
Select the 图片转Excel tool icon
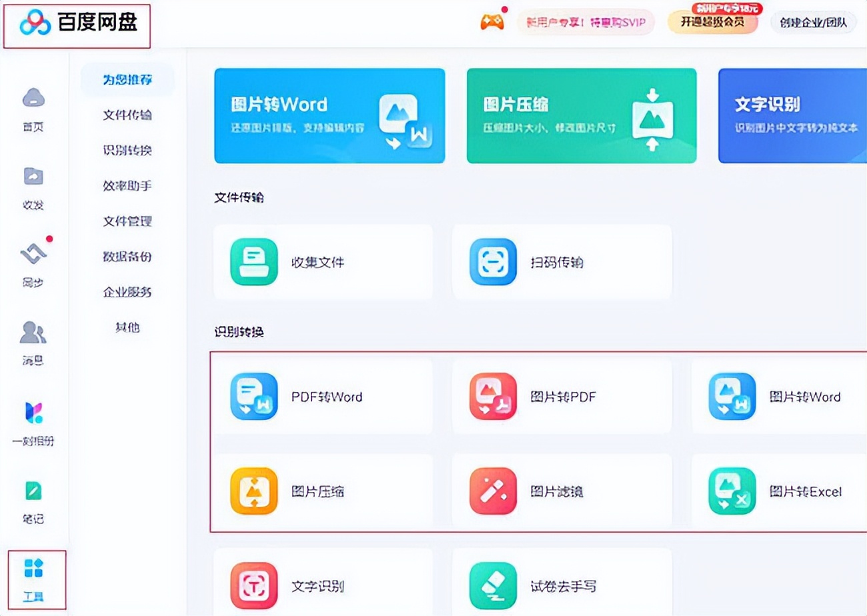click(x=731, y=491)
